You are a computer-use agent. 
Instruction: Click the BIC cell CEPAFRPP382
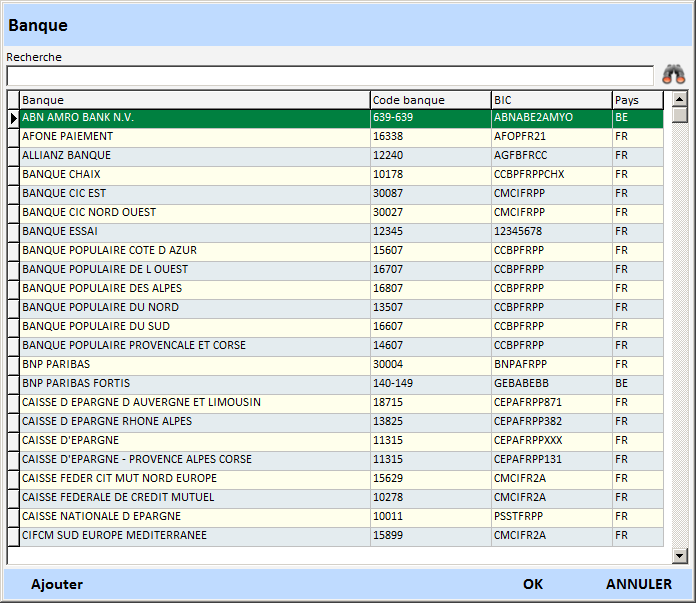552,421
